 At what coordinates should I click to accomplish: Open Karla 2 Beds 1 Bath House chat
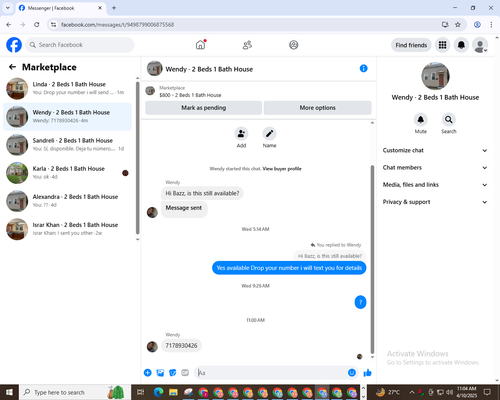pyautogui.click(x=67, y=173)
